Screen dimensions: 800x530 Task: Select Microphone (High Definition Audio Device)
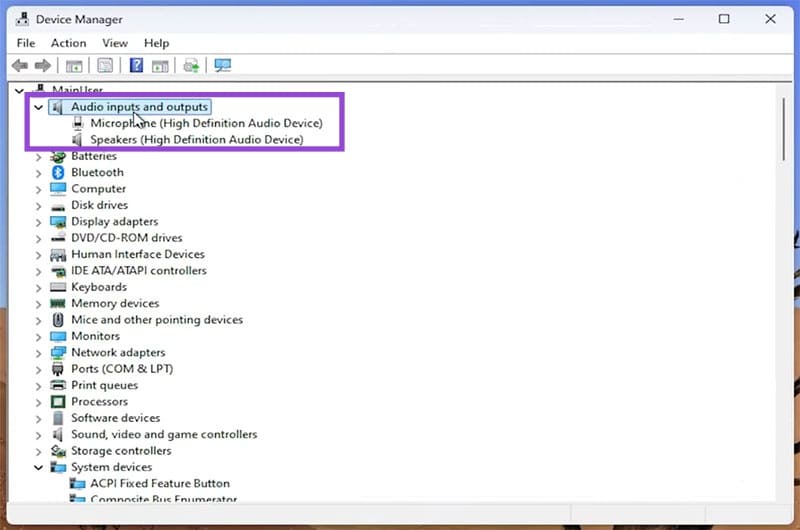coord(206,123)
